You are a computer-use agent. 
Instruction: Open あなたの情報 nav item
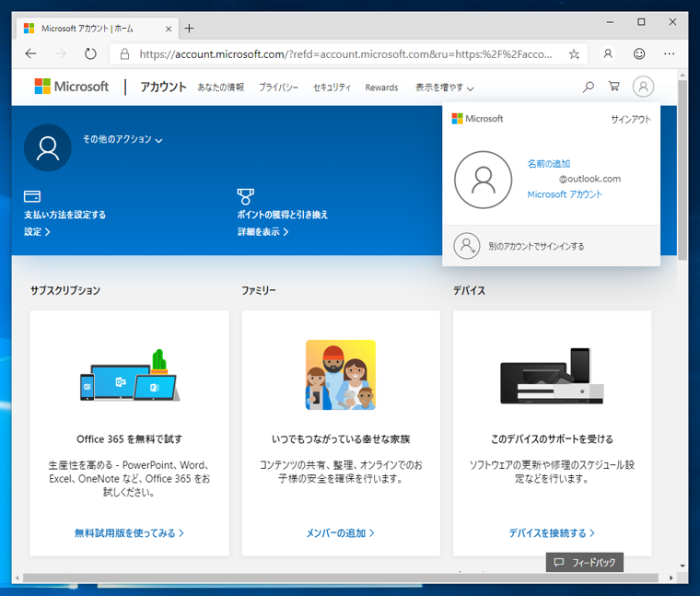(221, 88)
